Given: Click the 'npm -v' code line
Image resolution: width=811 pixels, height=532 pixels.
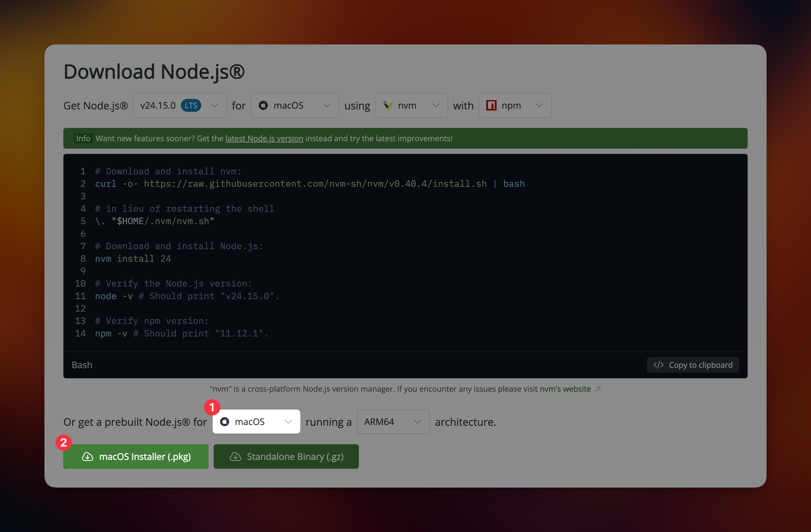Looking at the screenshot, I should 181,333.
